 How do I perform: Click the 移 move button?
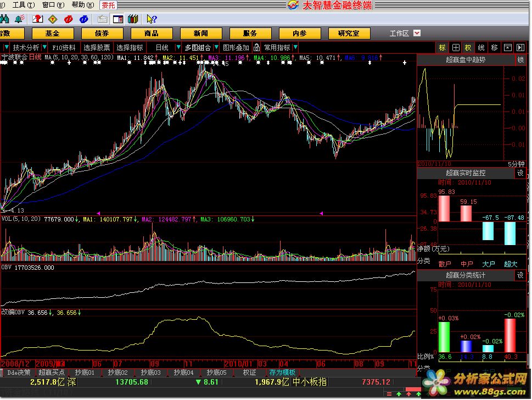click(494, 48)
